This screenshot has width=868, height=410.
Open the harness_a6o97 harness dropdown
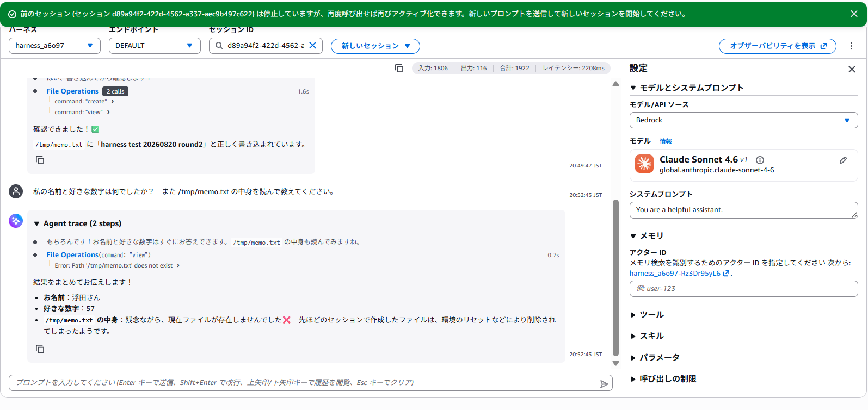(54, 46)
